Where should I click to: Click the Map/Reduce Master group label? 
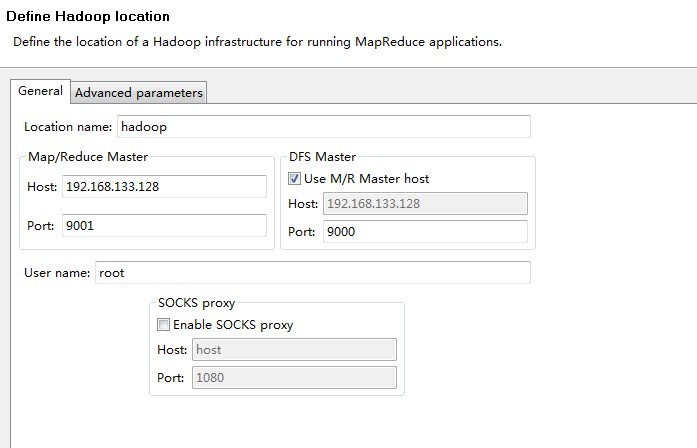(88, 156)
